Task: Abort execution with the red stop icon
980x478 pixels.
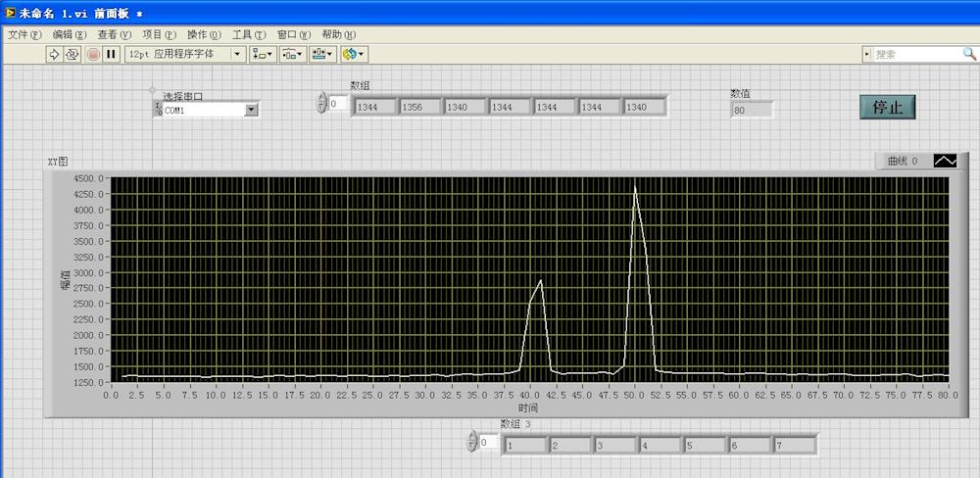Action: [x=93, y=54]
